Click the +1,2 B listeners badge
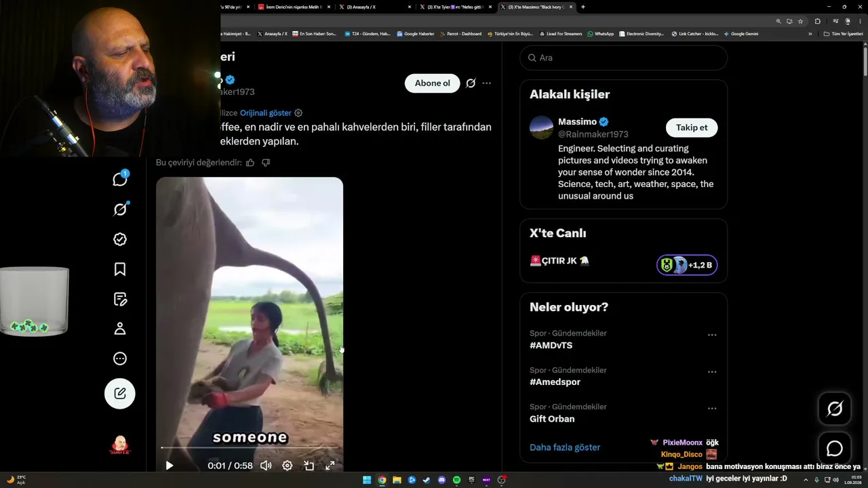Image resolution: width=868 pixels, height=488 pixels. (687, 265)
